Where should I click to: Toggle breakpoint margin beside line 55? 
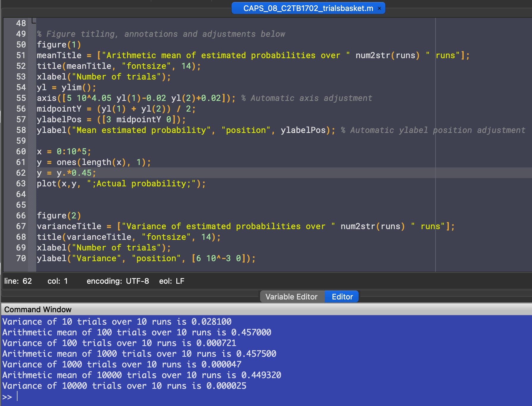(32, 98)
